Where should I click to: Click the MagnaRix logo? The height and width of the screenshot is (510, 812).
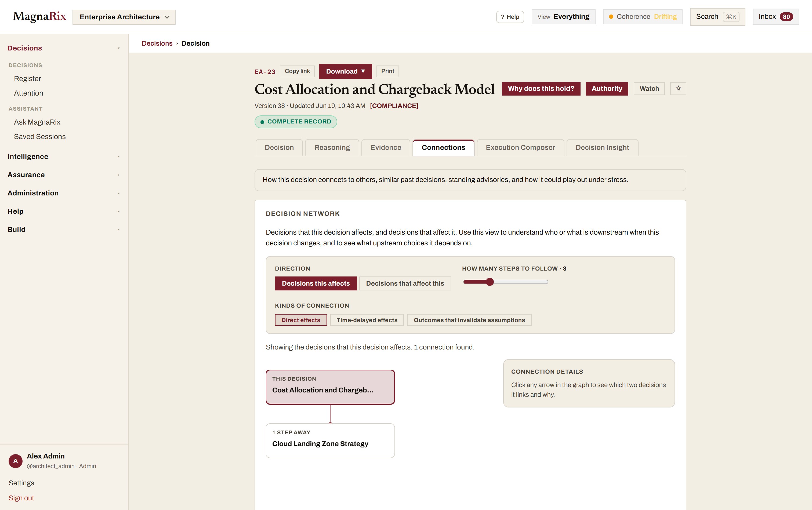point(39,17)
